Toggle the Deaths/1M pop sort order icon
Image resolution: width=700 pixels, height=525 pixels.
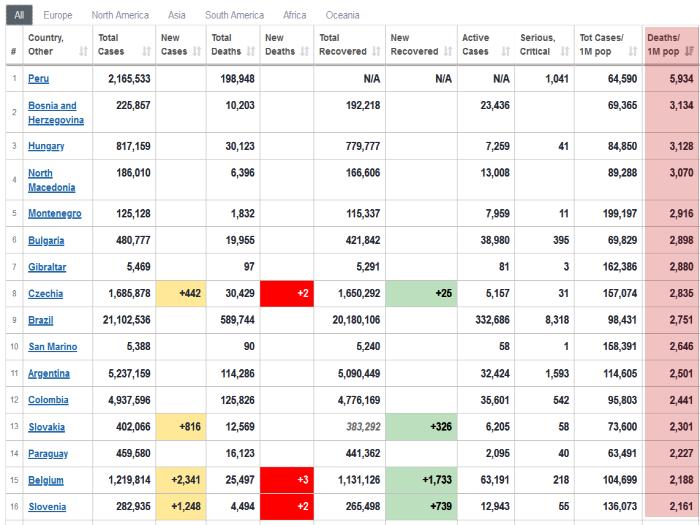click(x=689, y=51)
